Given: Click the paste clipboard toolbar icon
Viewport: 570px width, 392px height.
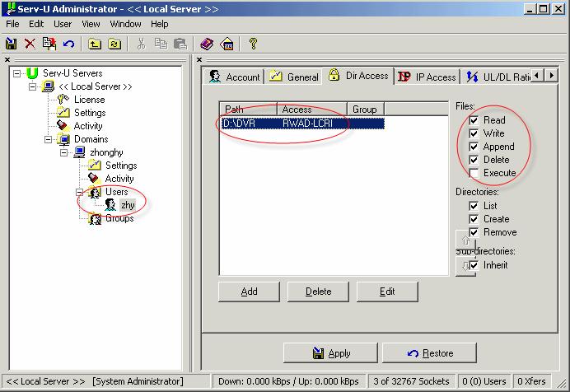Looking at the screenshot, I should pyautogui.click(x=180, y=44).
